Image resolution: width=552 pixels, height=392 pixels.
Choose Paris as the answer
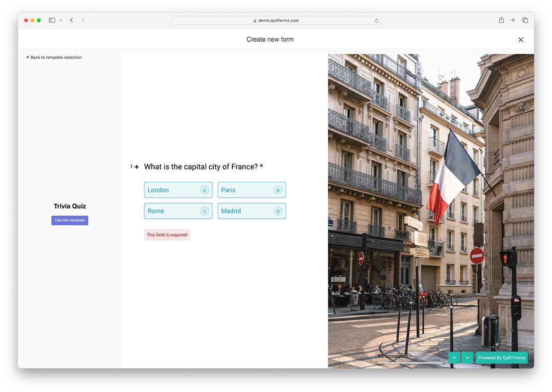252,190
